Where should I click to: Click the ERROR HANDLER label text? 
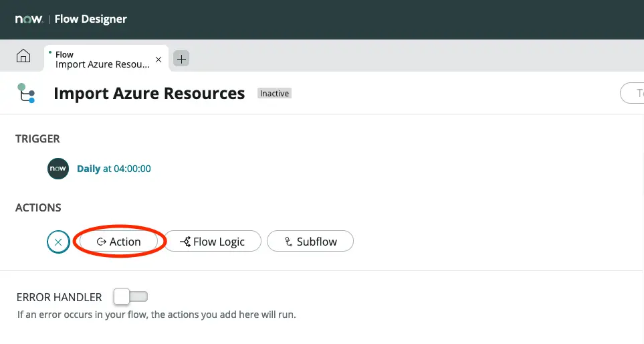59,297
